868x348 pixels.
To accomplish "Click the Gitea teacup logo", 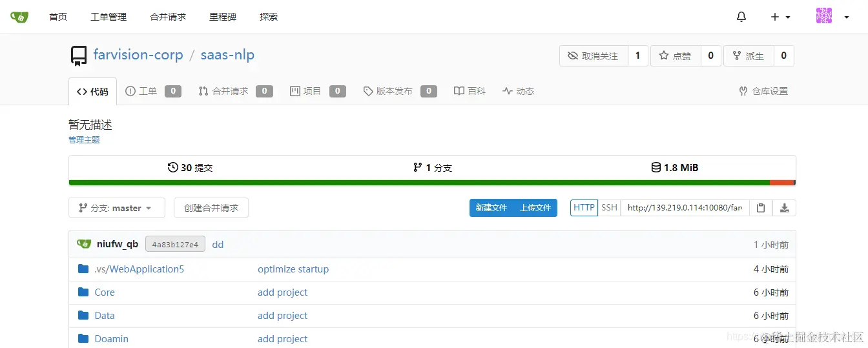I will [x=19, y=17].
